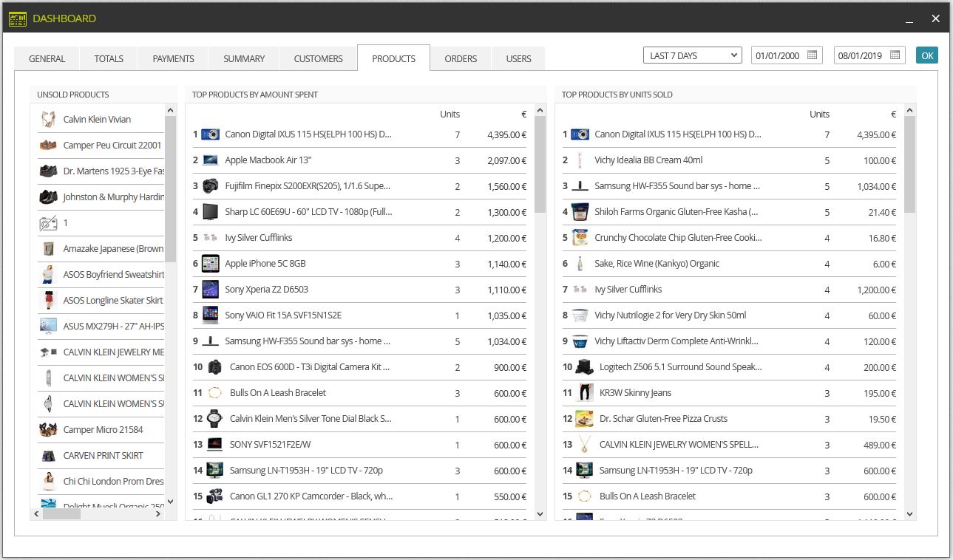This screenshot has width=953, height=560.
Task: Click Shiloh Farms Kasha product image
Action: click(580, 212)
